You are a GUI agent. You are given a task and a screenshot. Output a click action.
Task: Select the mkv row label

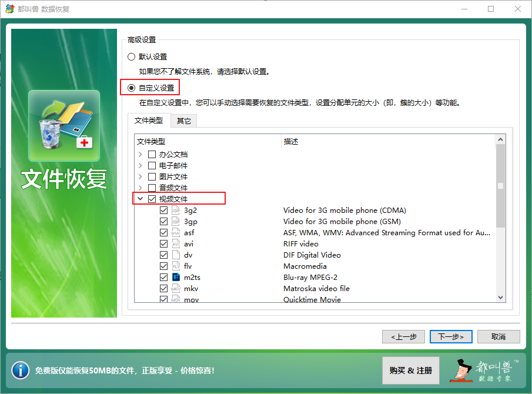pos(191,289)
